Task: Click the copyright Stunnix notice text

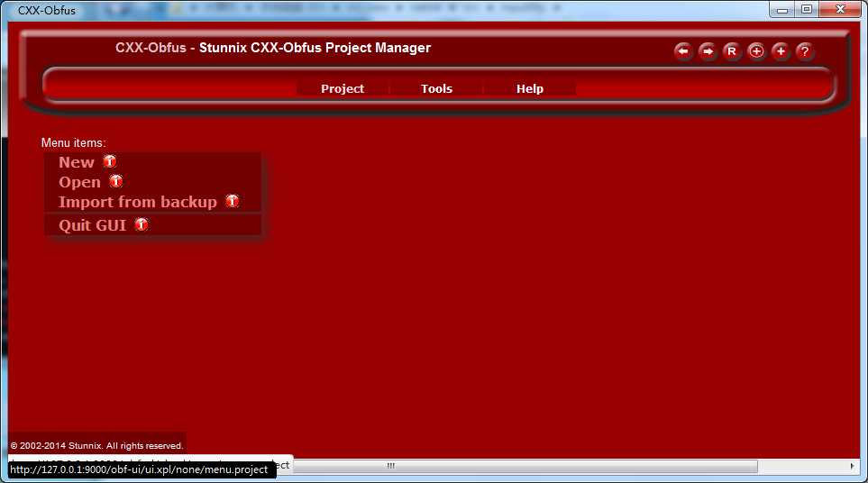Action: click(x=96, y=445)
